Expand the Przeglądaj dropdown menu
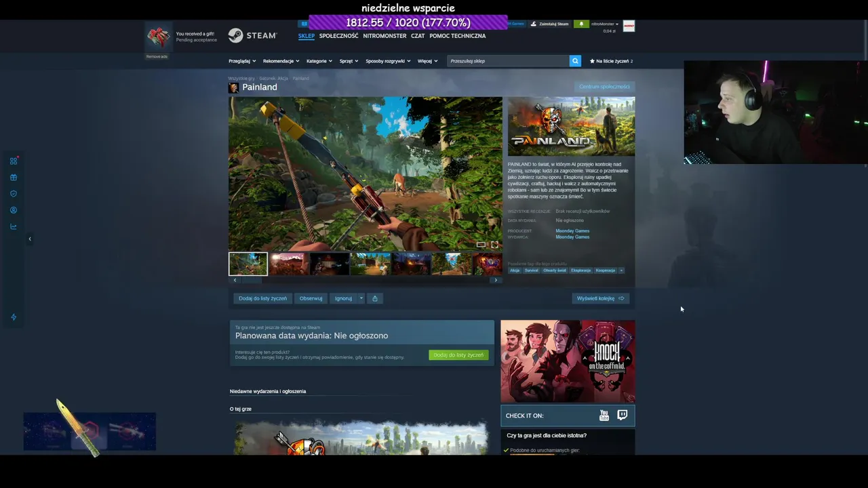Viewport: 868px width, 488px height. pos(242,61)
